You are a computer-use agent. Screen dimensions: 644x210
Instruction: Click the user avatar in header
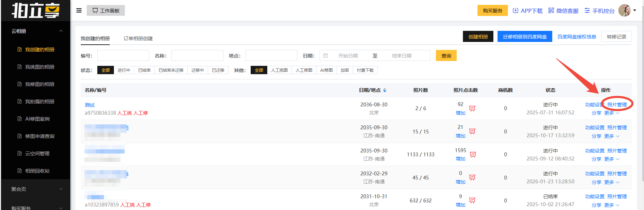pyautogui.click(x=624, y=10)
